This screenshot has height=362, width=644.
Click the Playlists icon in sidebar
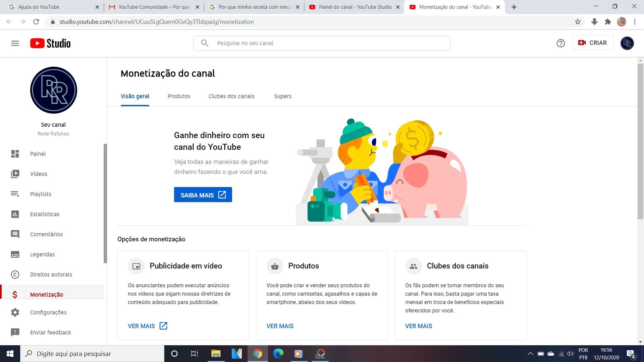click(x=15, y=194)
